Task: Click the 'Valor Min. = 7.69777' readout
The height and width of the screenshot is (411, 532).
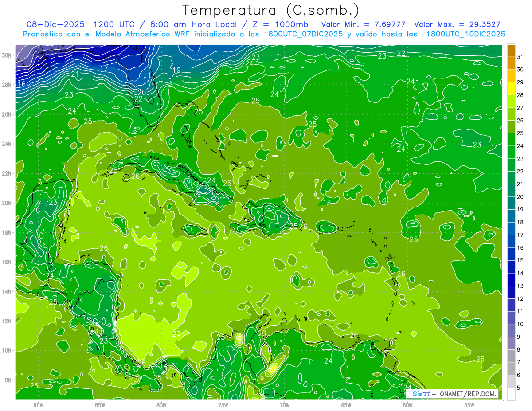Action: pos(364,24)
